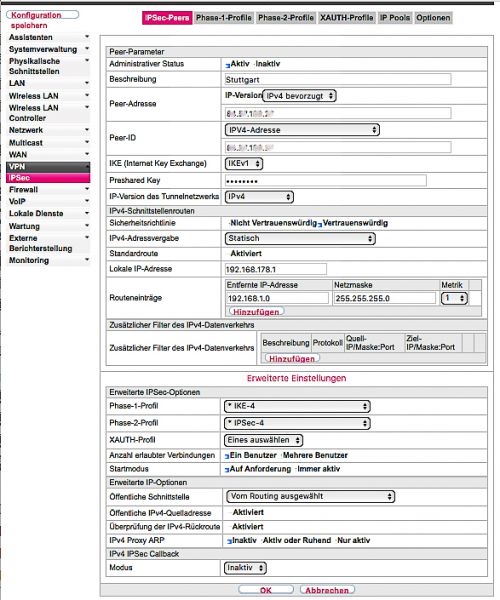Expand the LAN sidebar menu
The height and width of the screenshot is (600, 500).
point(48,83)
